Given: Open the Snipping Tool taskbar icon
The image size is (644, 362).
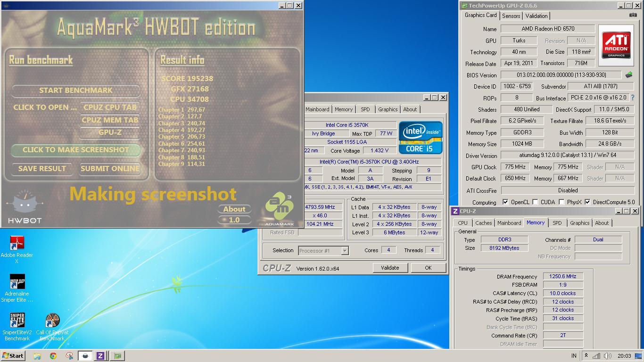Looking at the screenshot, I should click(69, 356).
